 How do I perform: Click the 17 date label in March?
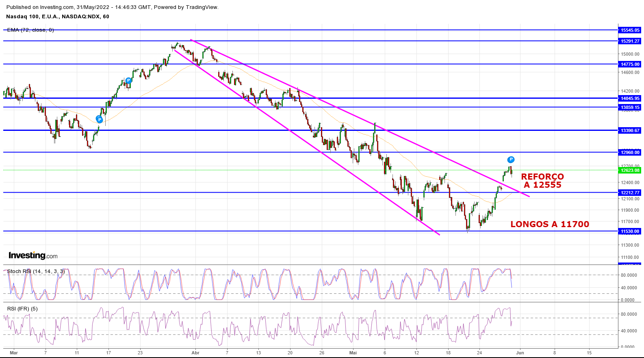(108, 353)
